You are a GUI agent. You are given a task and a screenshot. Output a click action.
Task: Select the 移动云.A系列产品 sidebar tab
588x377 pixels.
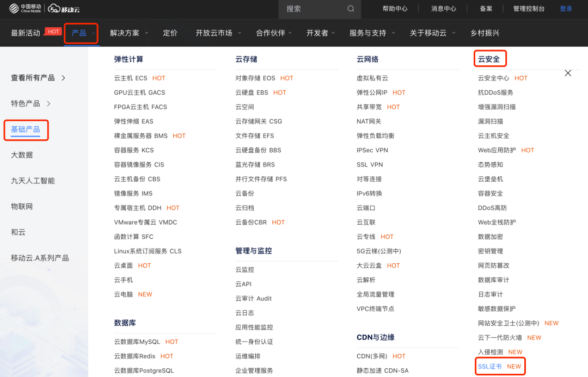[40, 258]
